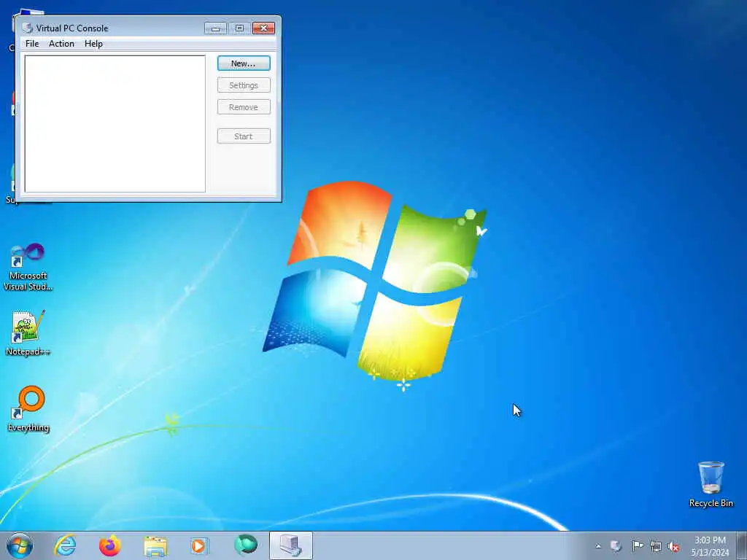Viewport: 747px width, 560px height.
Task: Open the File menu in Virtual PC Console
Action: (x=32, y=44)
